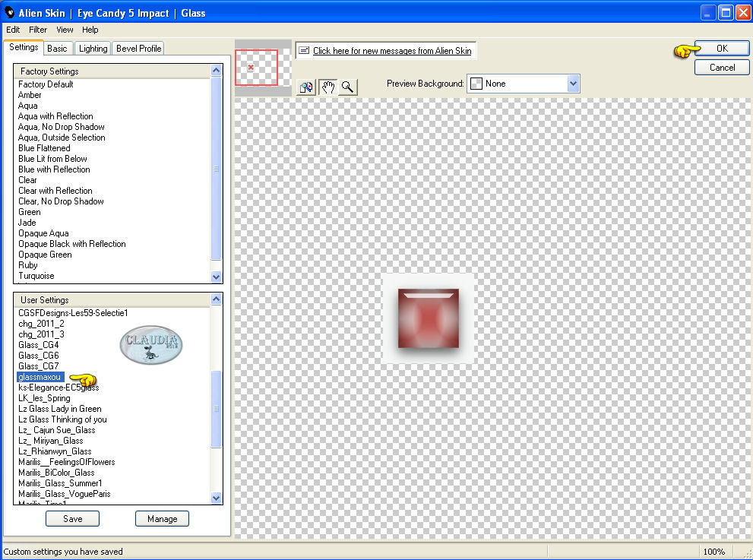Select Marilis_BiColor_Glass setting

pos(56,473)
